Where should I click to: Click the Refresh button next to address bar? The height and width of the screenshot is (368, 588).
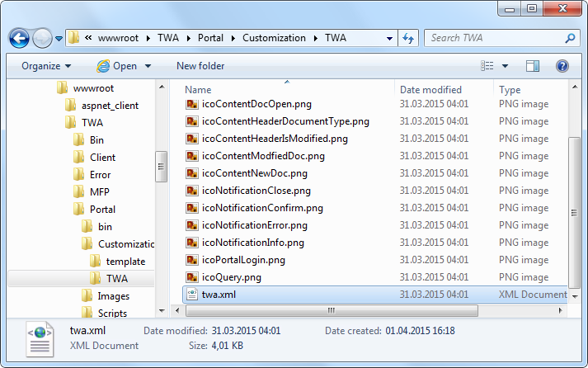pos(408,38)
